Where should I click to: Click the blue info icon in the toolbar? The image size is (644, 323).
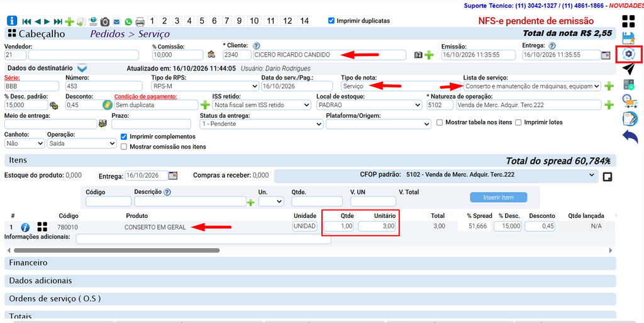[12, 21]
